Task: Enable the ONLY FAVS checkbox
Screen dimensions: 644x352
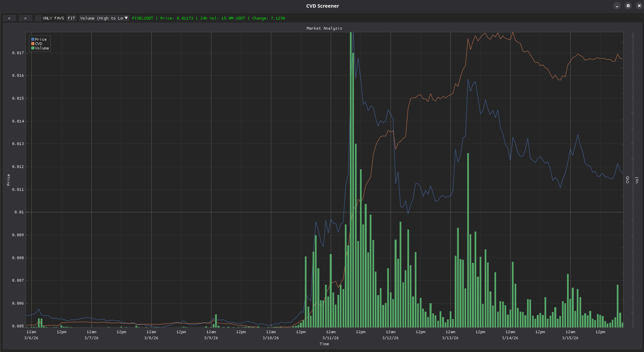Action: coord(38,18)
